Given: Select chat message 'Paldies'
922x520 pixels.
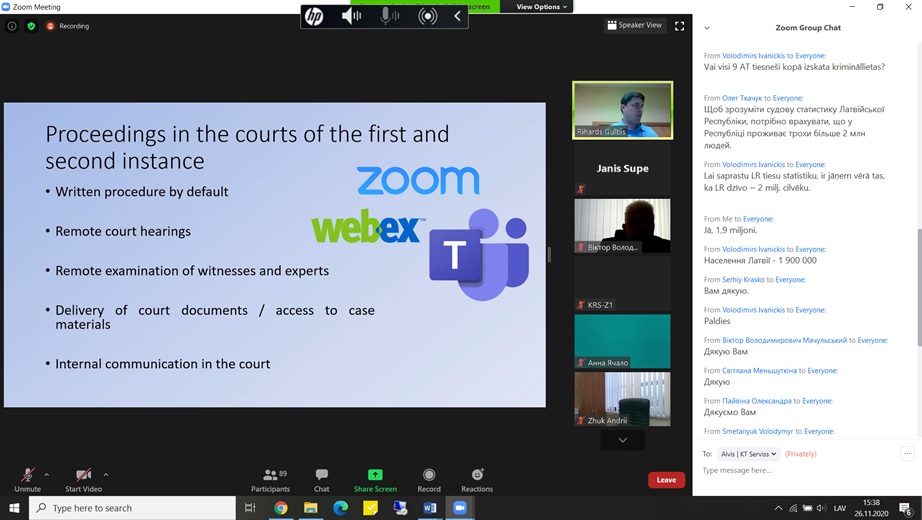Looking at the screenshot, I should pyautogui.click(x=717, y=321).
